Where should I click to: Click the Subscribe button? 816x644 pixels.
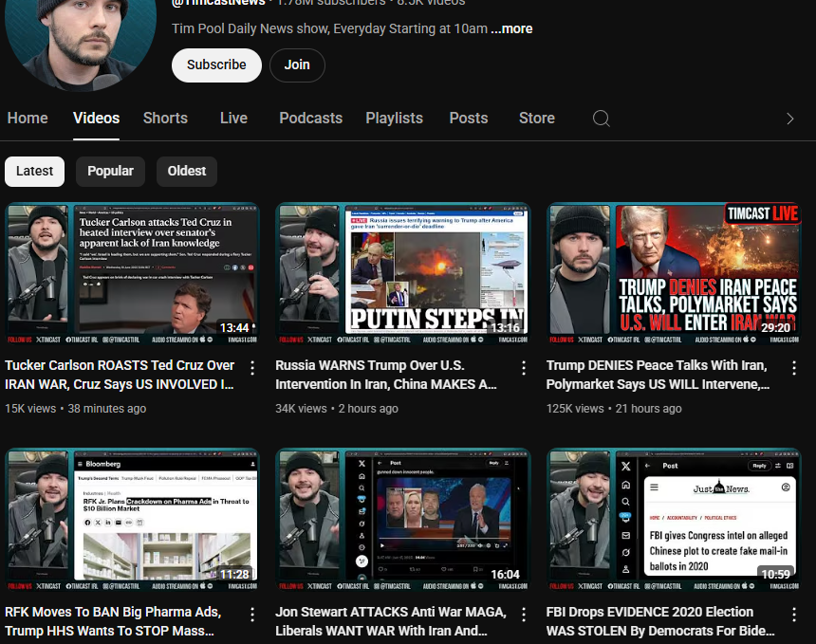[x=216, y=65]
